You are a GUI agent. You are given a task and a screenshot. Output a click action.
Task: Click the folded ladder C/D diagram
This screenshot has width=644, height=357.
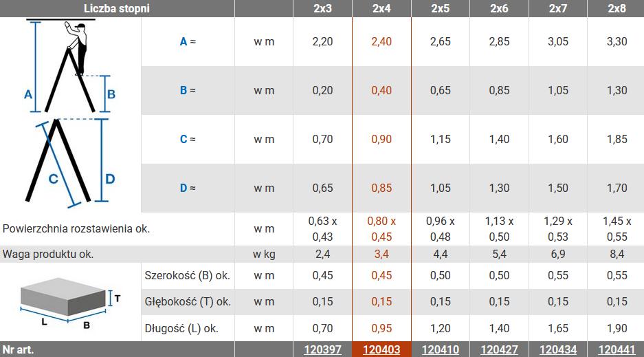[x=70, y=164]
